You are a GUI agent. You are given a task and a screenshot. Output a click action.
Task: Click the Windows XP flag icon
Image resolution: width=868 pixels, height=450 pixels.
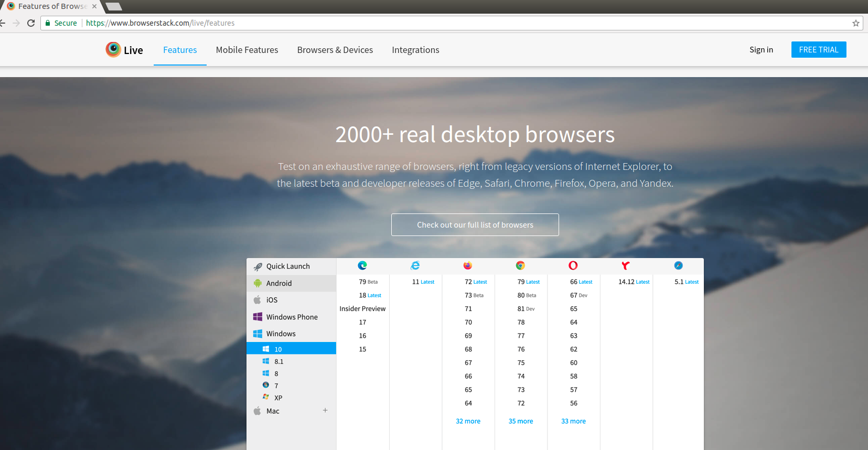pos(266,398)
